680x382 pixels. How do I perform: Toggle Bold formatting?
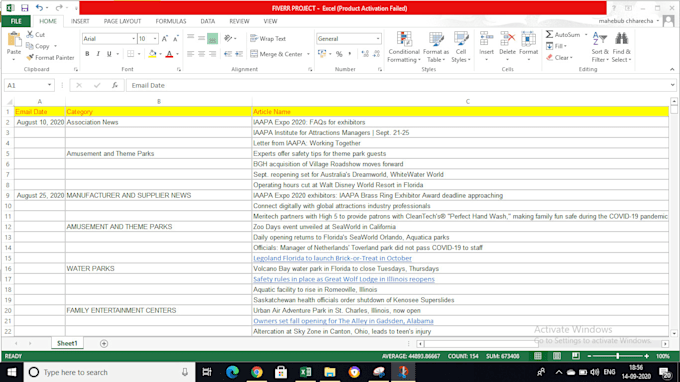pos(87,54)
